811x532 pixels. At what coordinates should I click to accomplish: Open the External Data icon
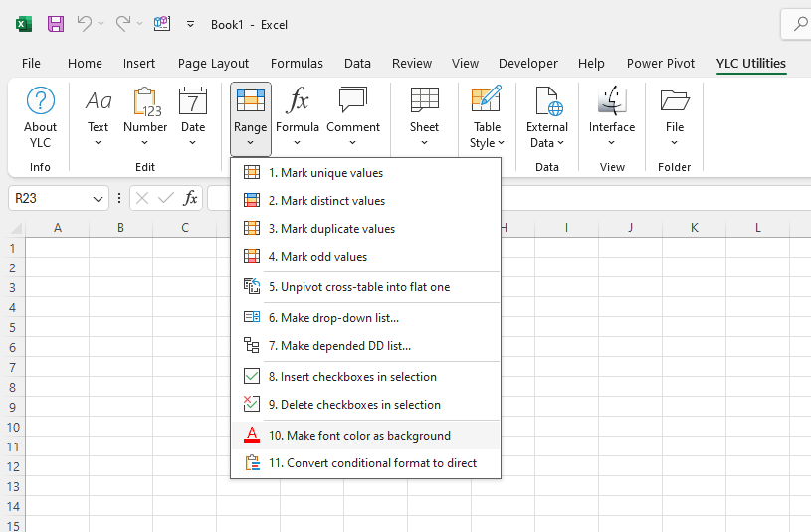pos(547,101)
